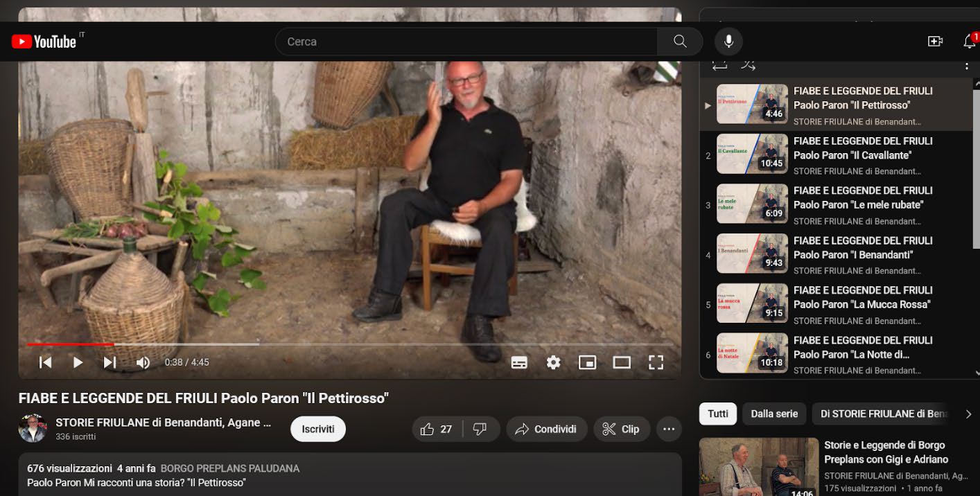
Task: Mute the video volume
Action: (143, 362)
